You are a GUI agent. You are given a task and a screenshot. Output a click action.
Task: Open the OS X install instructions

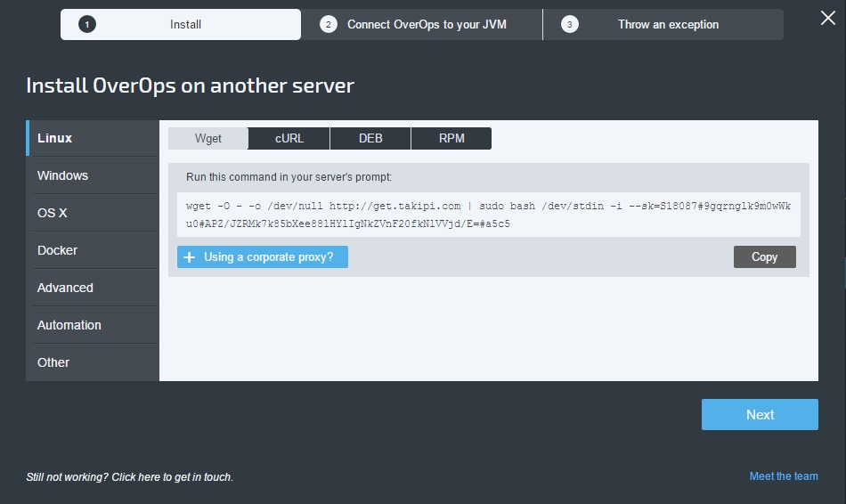tap(93, 213)
